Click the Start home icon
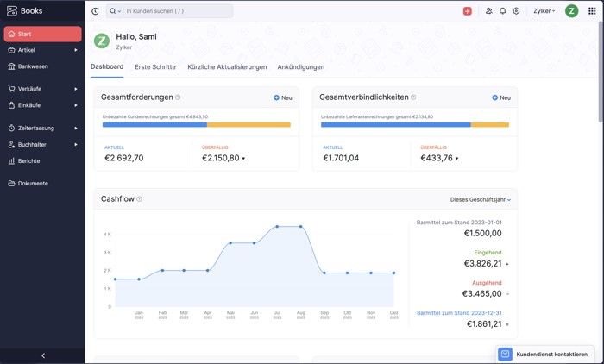Image resolution: width=604 pixels, height=364 pixels. pos(12,34)
